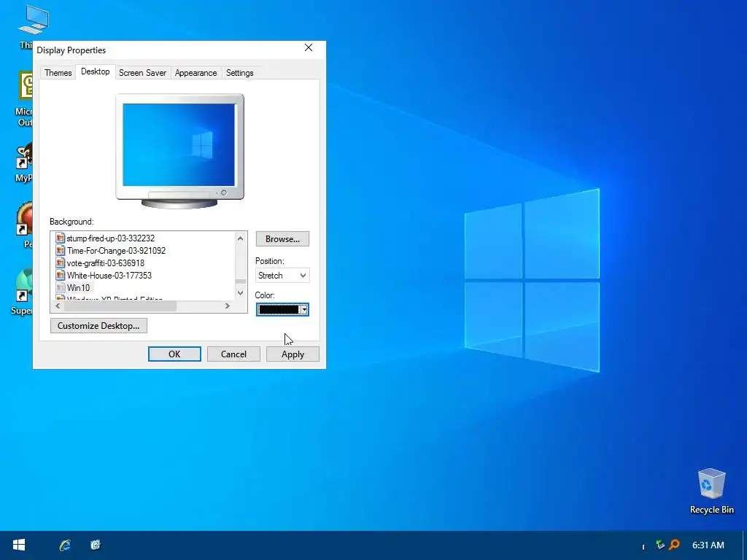The image size is (747, 560).
Task: Click background list scroll left arrow
Action: 58,306
